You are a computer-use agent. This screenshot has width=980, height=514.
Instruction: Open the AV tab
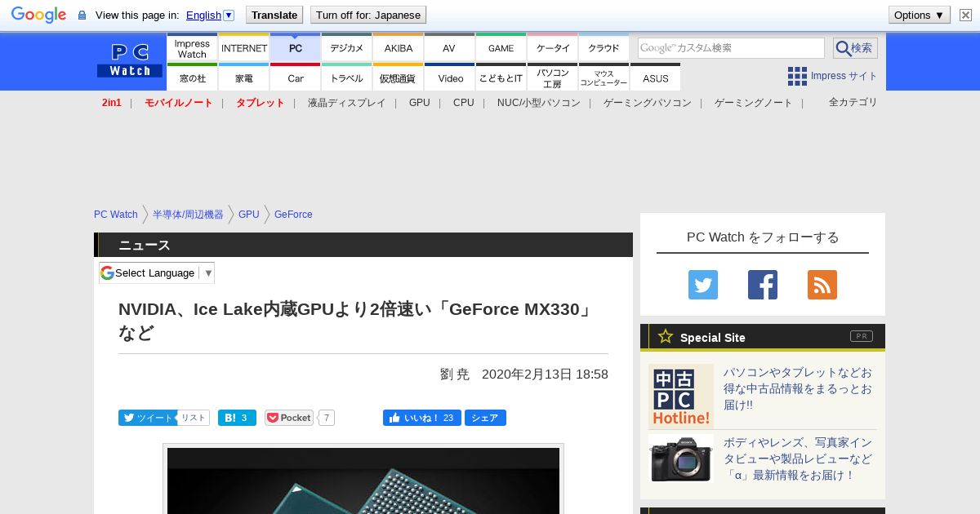(449, 47)
